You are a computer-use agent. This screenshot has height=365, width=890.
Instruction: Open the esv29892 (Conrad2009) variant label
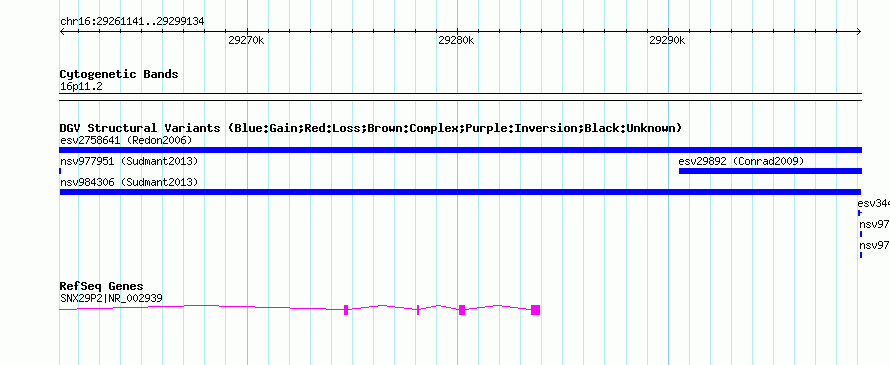tap(741, 161)
